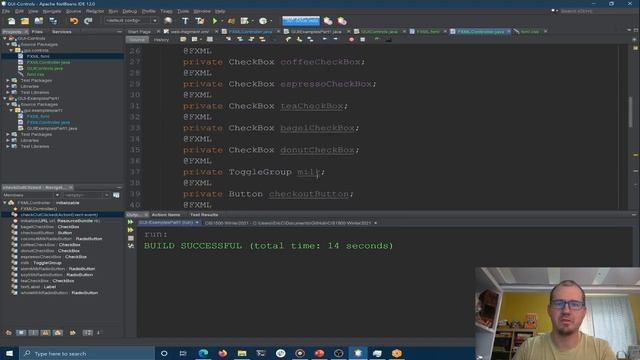Click the New Project toolbar icon

coord(25,21)
